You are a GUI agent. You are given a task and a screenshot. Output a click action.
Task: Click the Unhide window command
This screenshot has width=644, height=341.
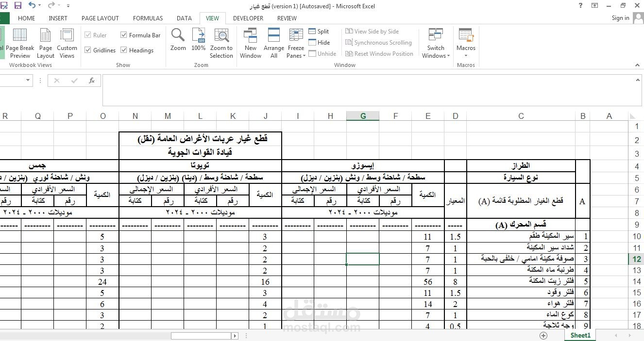322,53
